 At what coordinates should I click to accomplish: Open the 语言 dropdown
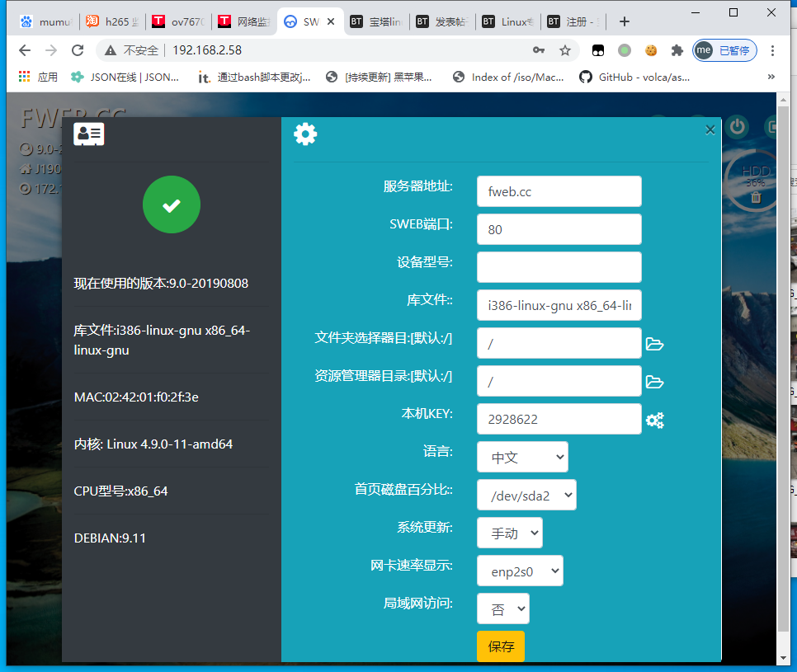[522, 457]
